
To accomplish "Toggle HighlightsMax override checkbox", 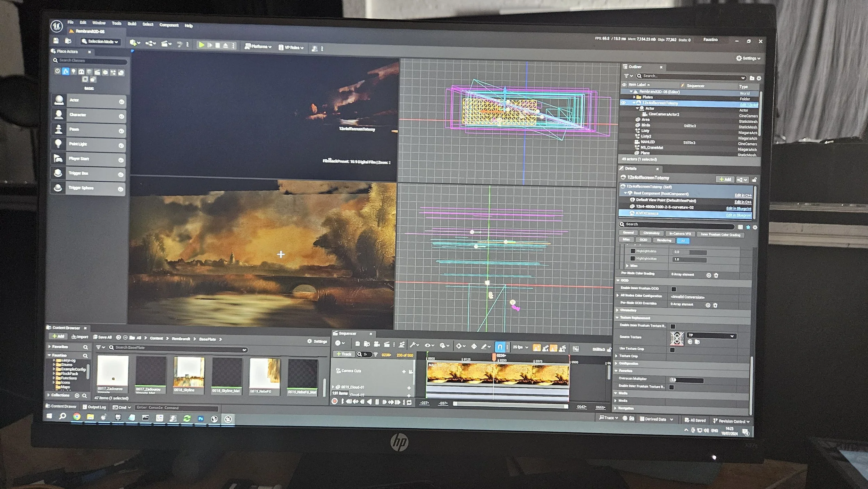I will point(633,258).
